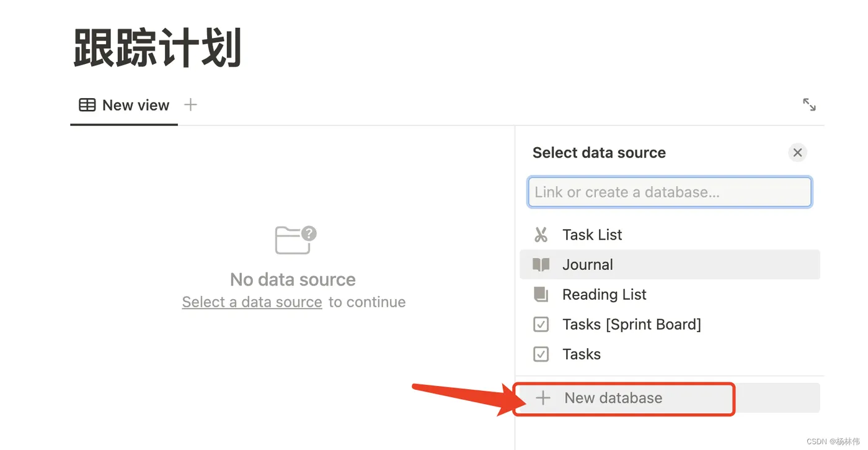Add a new view with the plus button
Image resolution: width=868 pixels, height=450 pixels.
(x=191, y=105)
